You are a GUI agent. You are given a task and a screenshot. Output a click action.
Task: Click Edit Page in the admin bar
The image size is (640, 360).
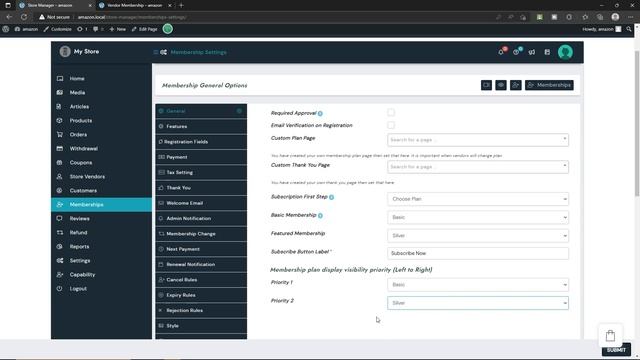coord(144,29)
